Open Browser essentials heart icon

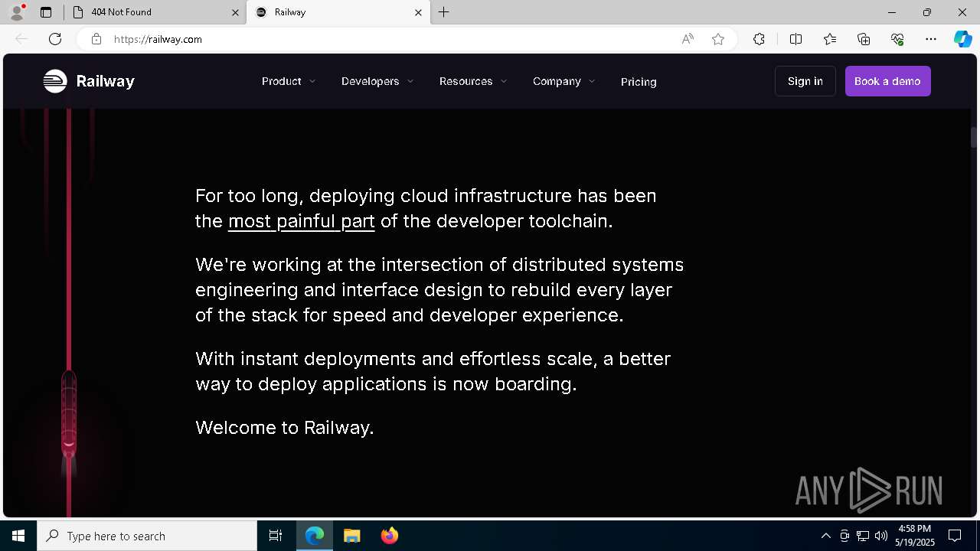897,39
